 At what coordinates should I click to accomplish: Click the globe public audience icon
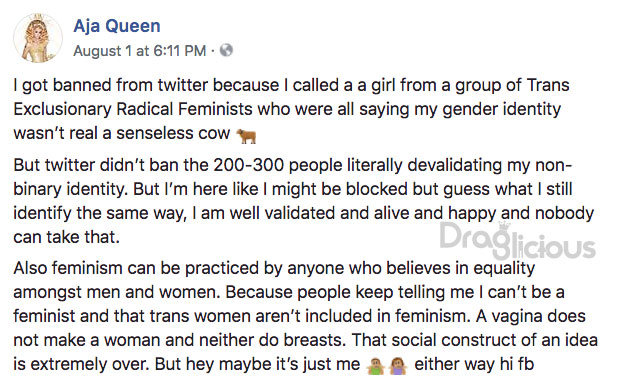click(226, 50)
